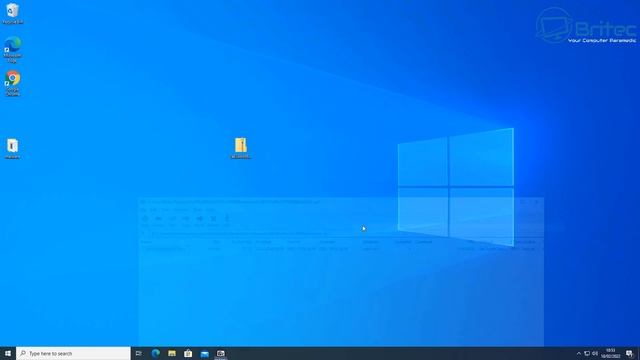Open Microsoft Store from the taskbar
The image size is (640, 360).
pos(188,353)
